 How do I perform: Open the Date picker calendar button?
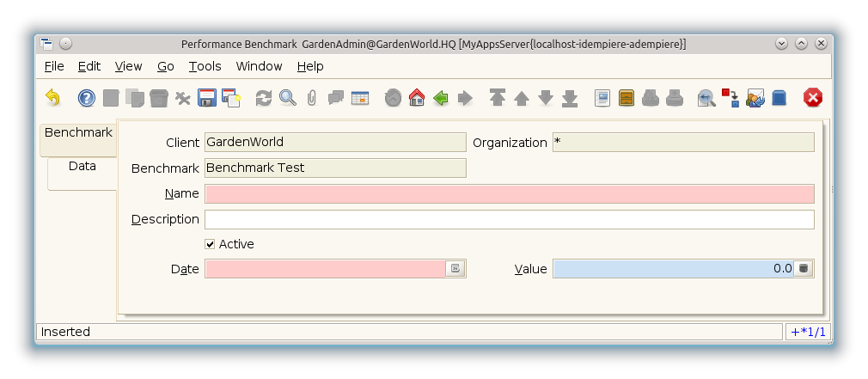[x=455, y=269]
